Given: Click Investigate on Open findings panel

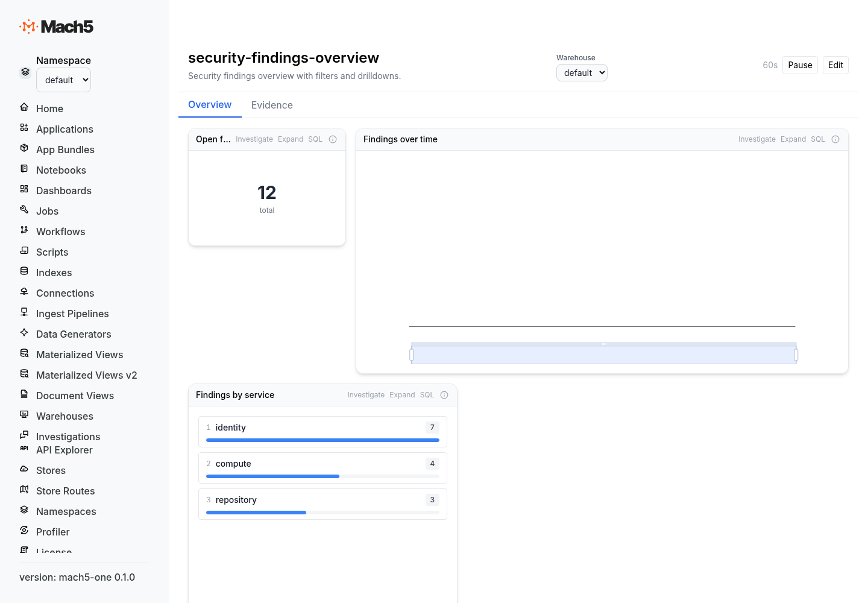Looking at the screenshot, I should [254, 139].
